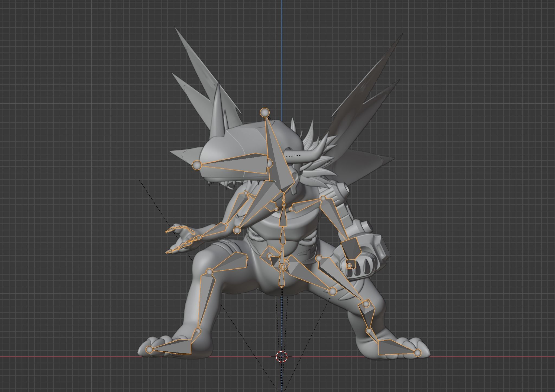Select the horizontal snout bone in the head
Image resolution: width=555 pixels, height=392 pixels.
[236, 164]
